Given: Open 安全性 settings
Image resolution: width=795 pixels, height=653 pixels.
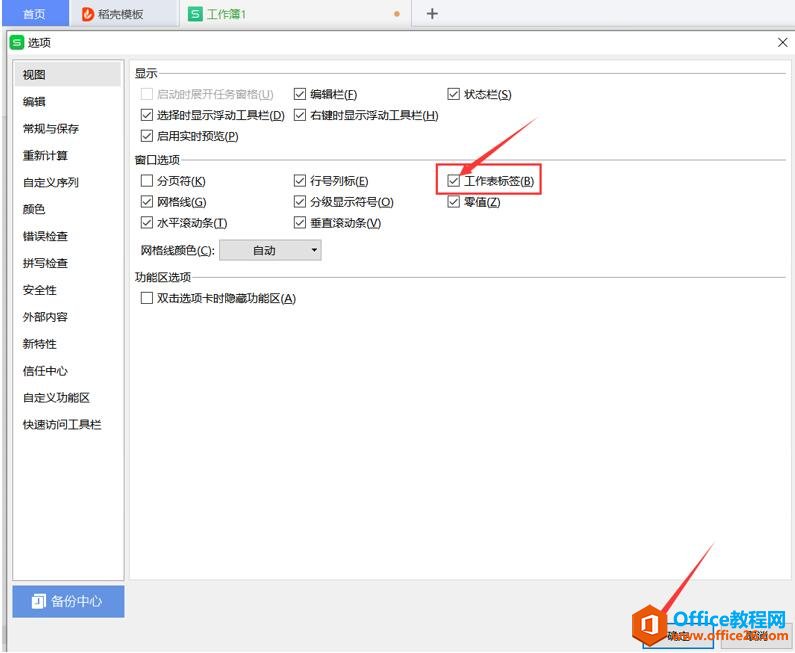Looking at the screenshot, I should [x=67, y=290].
